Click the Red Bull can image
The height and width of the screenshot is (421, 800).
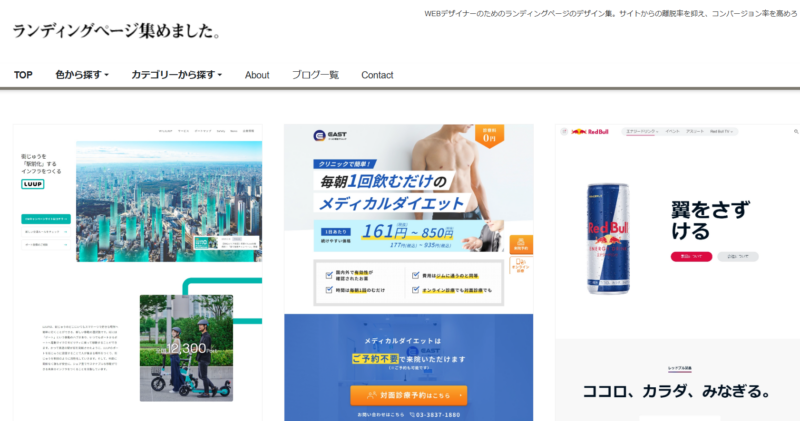[x=608, y=239]
